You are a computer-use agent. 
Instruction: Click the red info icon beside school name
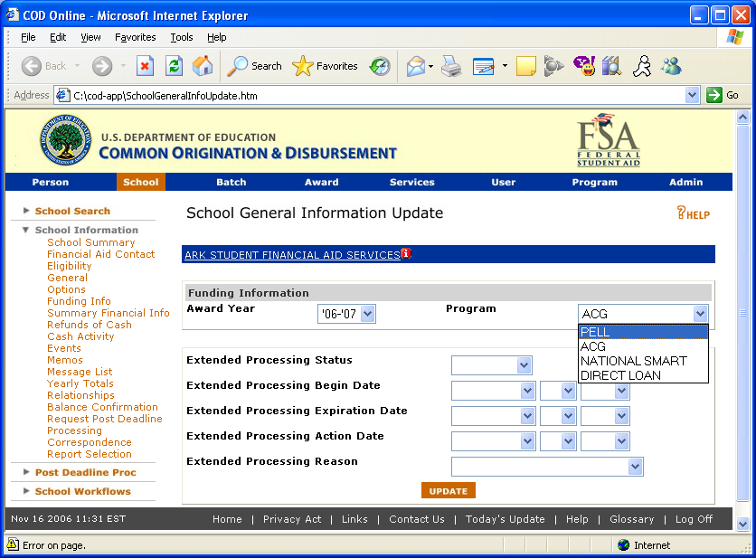click(x=406, y=254)
